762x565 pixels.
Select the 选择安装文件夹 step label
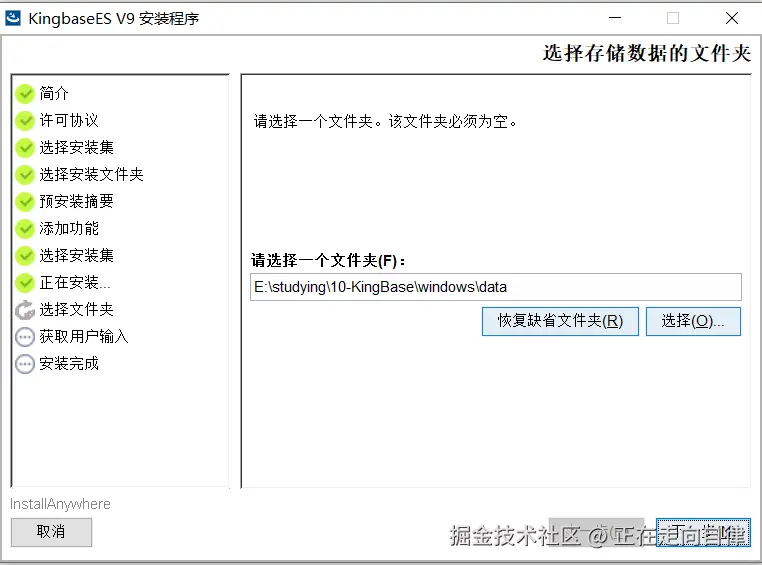pyautogui.click(x=91, y=174)
